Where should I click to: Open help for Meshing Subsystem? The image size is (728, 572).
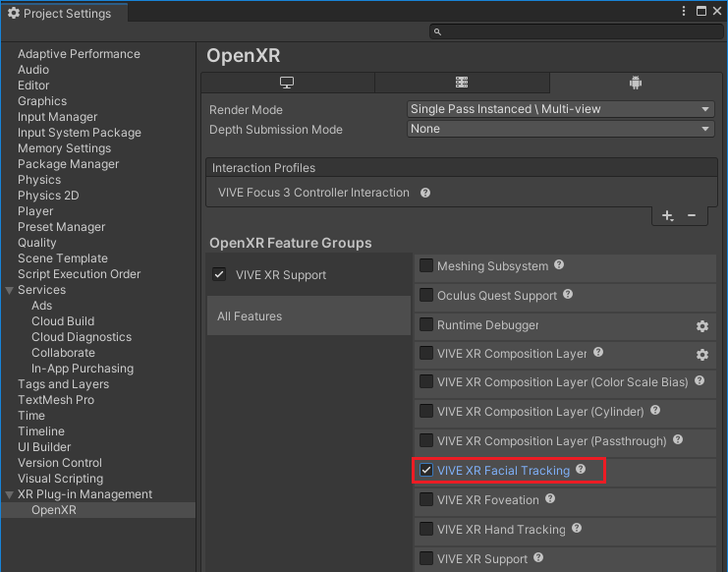point(559,264)
